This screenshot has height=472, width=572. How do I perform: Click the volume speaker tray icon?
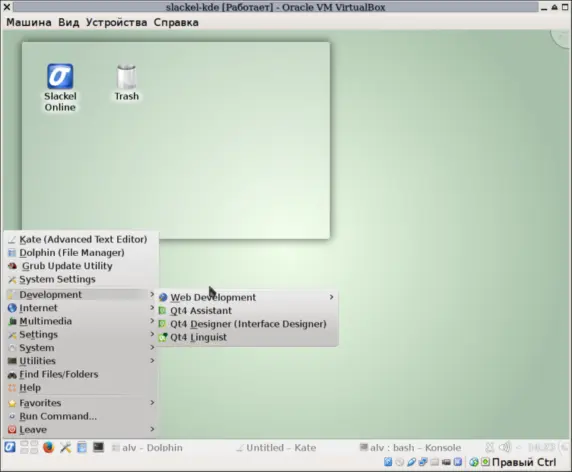(505, 447)
